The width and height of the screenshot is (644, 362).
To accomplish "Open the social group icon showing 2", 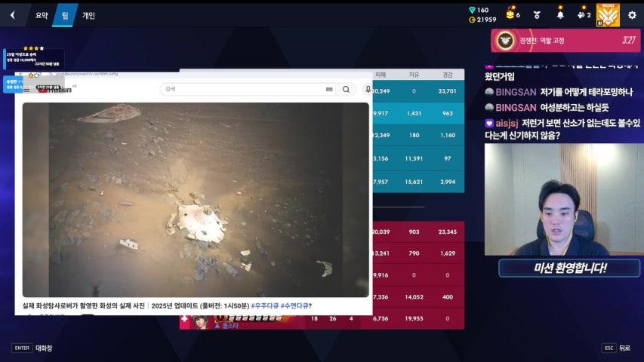I will tap(584, 15).
